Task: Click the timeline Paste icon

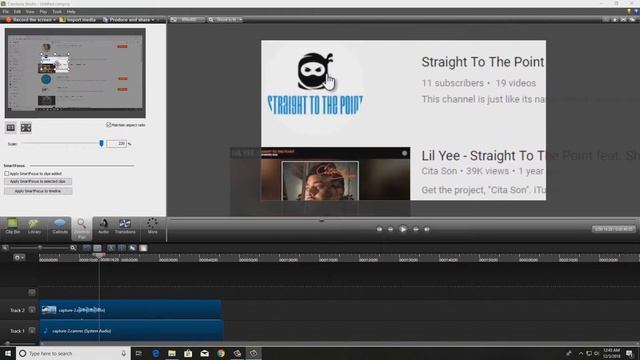Action: (x=143, y=247)
